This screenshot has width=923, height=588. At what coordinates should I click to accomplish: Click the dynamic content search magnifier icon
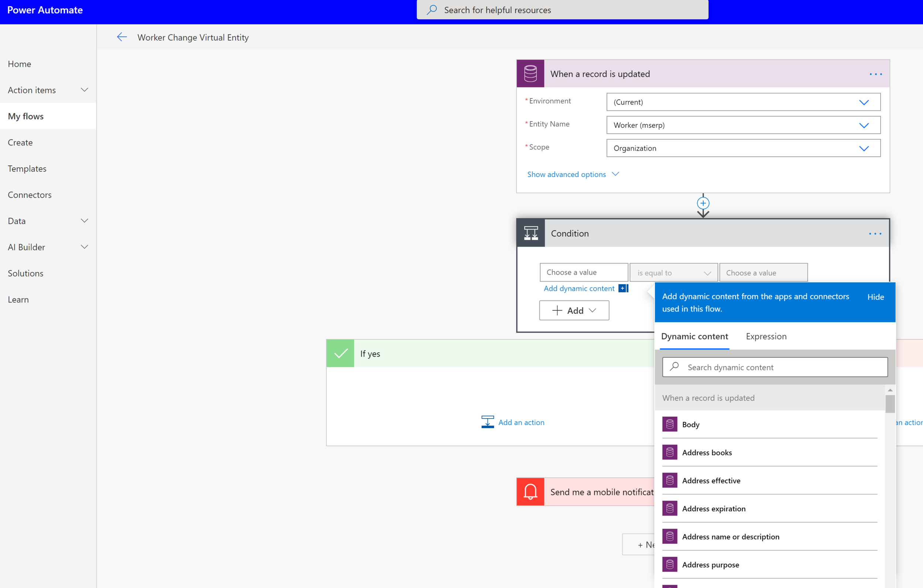tap(674, 367)
